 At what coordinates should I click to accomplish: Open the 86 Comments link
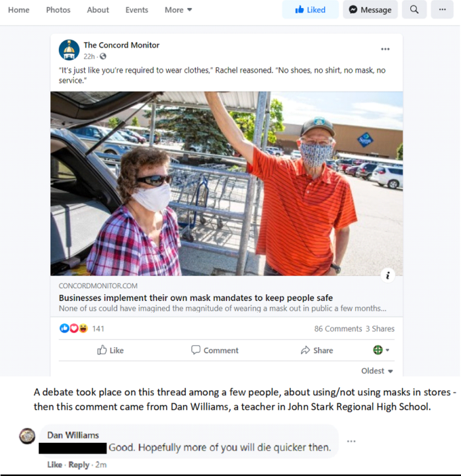(x=338, y=329)
